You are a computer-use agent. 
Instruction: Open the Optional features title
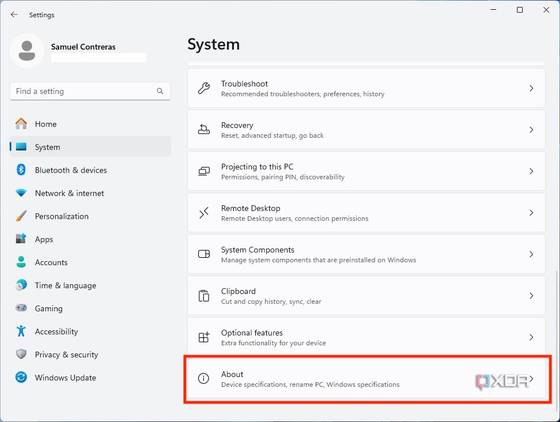coord(252,333)
